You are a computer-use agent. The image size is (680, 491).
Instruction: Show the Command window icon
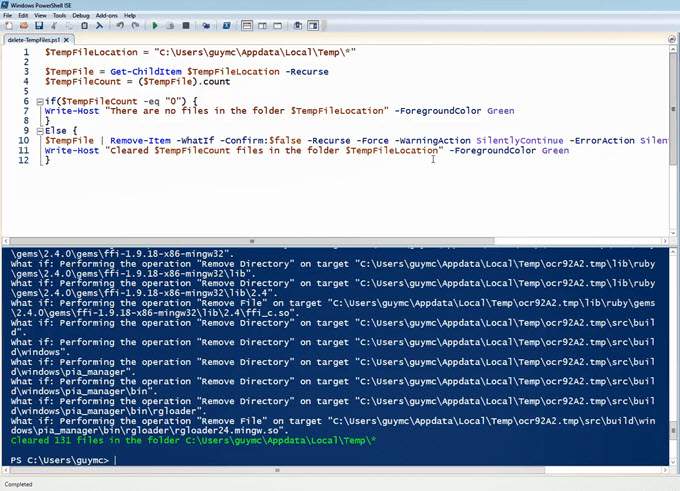(x=298, y=26)
